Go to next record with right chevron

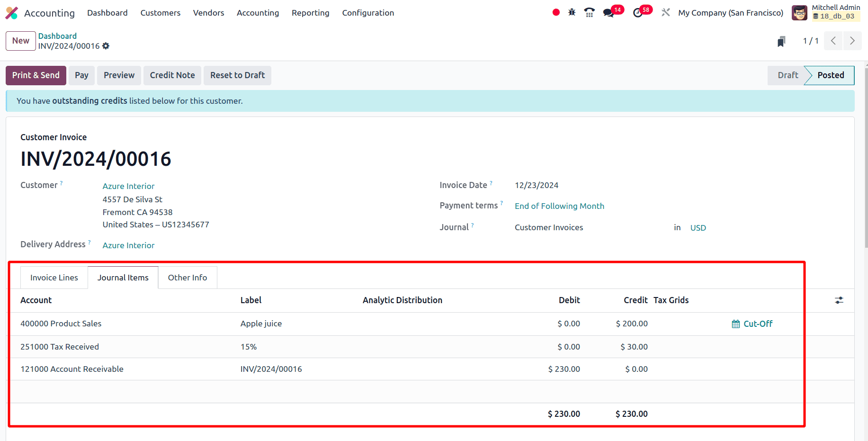[x=852, y=41]
